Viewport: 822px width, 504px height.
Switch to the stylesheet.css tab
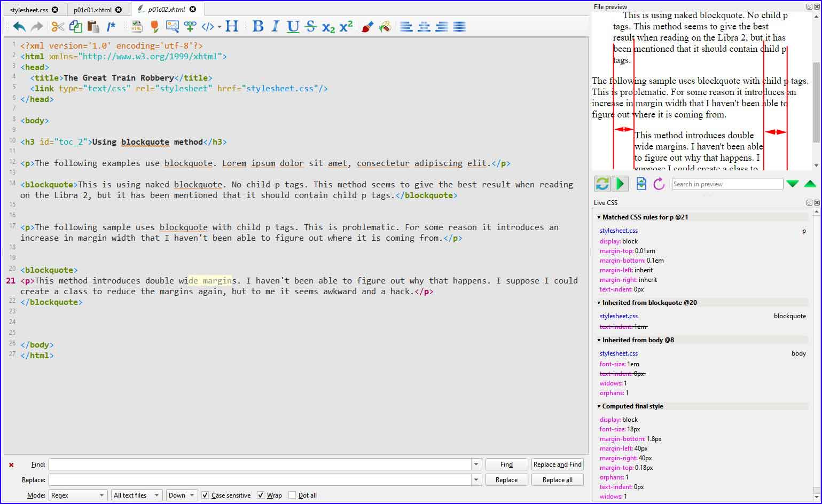(29, 10)
